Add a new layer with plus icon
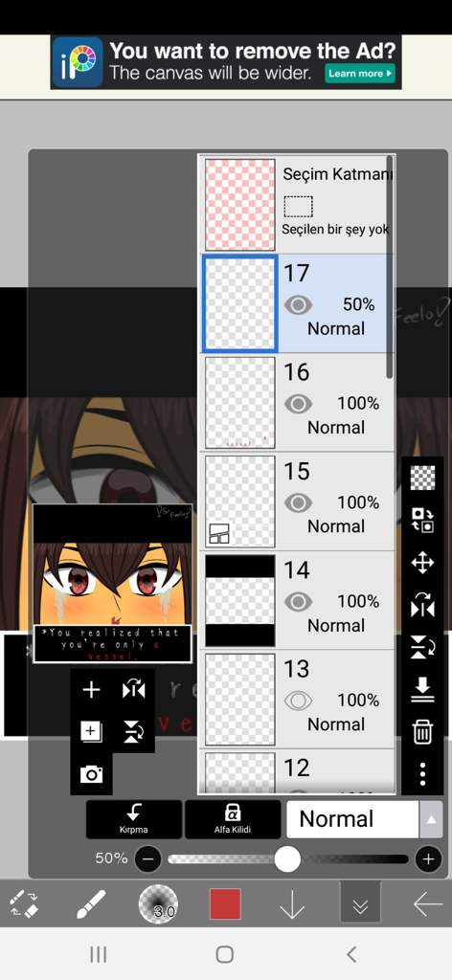Viewport: 452px width, 980px height. [91, 690]
